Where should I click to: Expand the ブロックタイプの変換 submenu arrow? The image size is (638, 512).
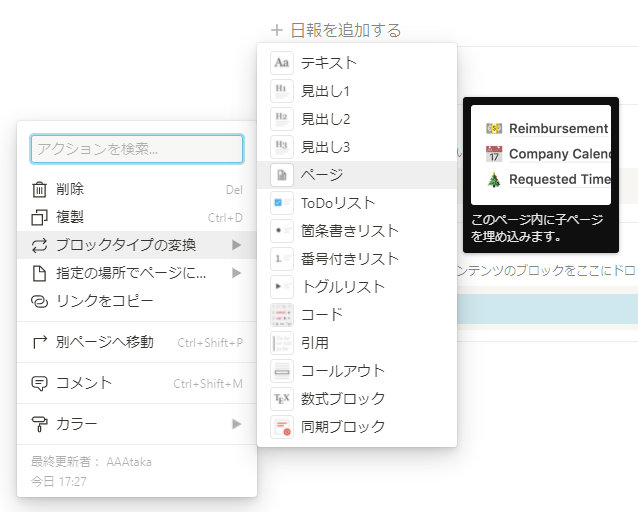(x=236, y=245)
